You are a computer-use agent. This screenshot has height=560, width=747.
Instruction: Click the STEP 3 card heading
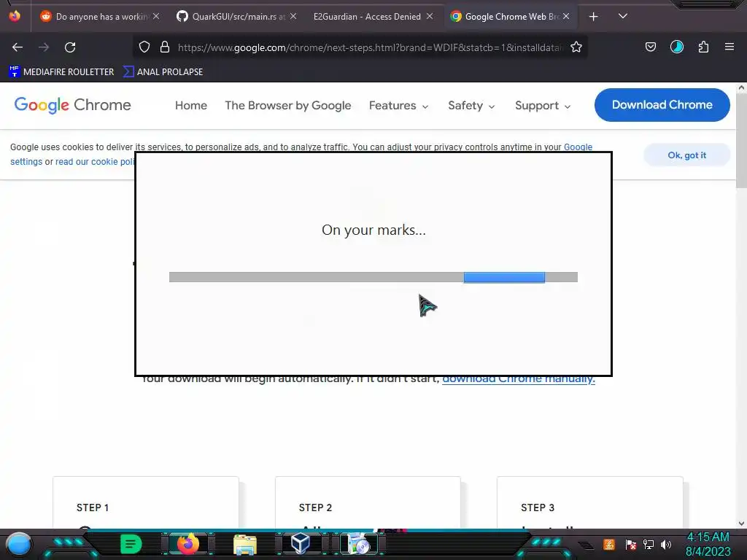pyautogui.click(x=538, y=507)
